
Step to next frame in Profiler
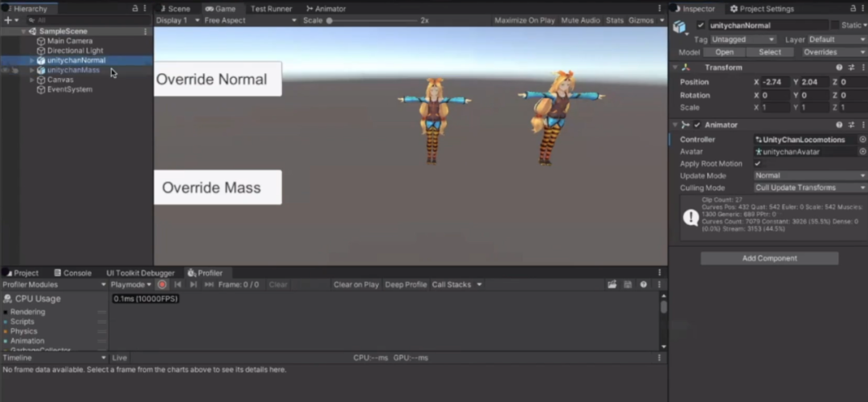click(193, 285)
